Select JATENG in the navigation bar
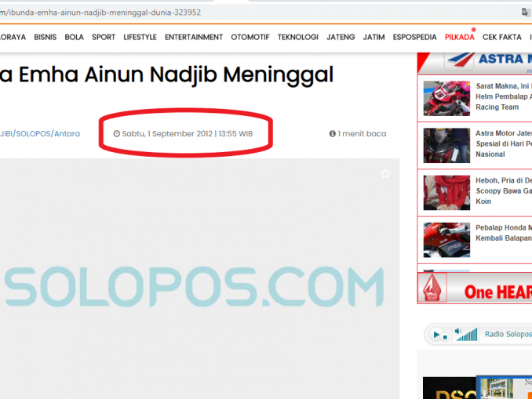 [341, 38]
